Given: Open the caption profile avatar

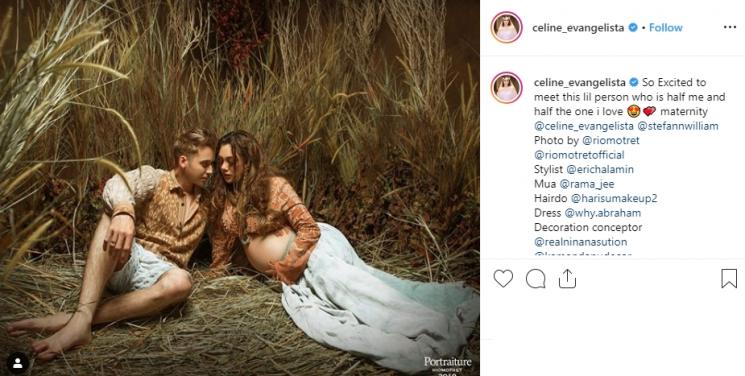Looking at the screenshot, I should [506, 88].
